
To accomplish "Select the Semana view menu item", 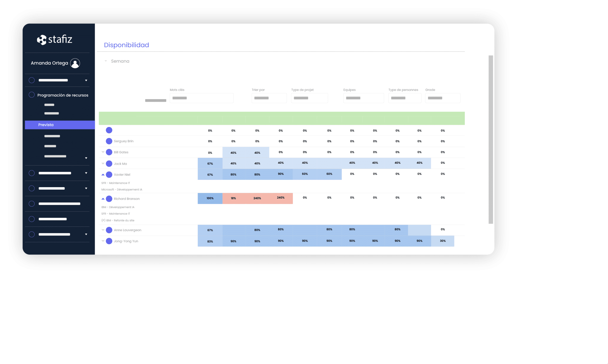I will point(121,61).
